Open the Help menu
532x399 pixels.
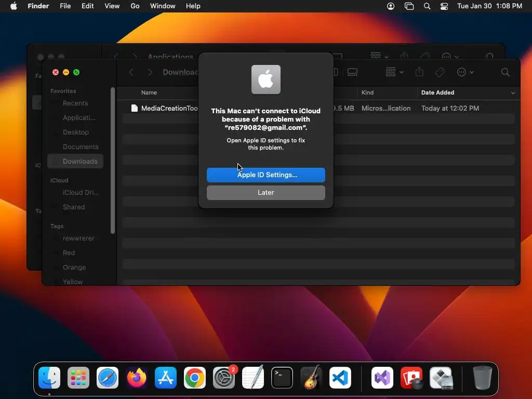193,6
